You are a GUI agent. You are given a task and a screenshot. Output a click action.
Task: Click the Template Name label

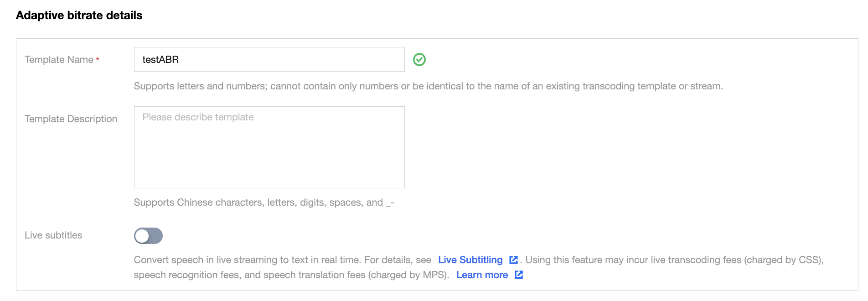[59, 60]
